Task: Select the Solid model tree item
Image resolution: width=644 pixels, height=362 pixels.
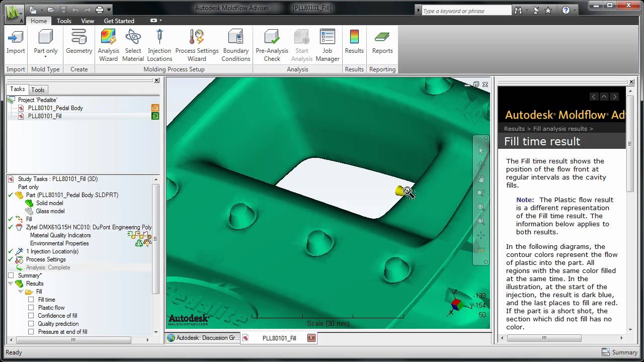Action: click(49, 203)
